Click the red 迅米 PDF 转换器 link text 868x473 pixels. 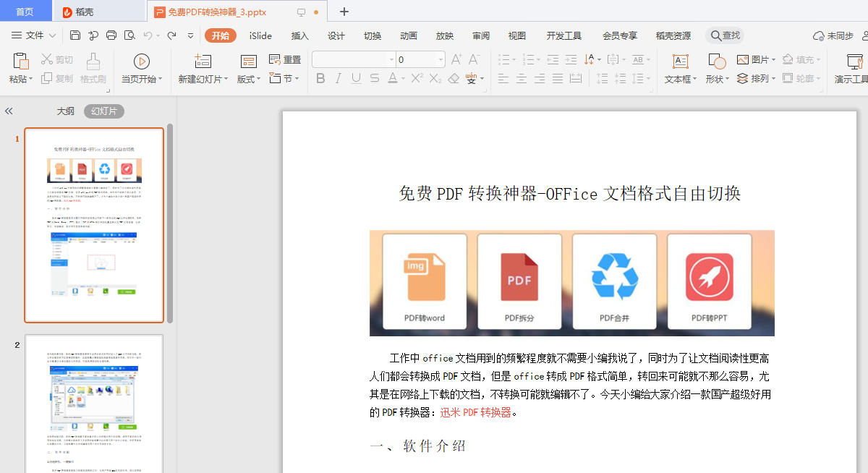[x=476, y=412]
